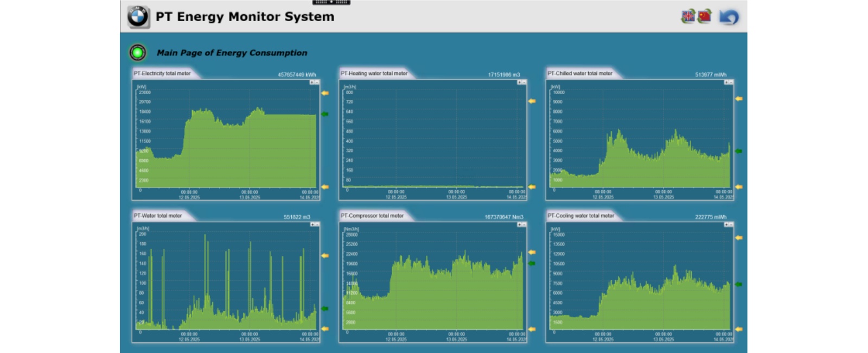Click the green status indicator light

click(x=138, y=53)
